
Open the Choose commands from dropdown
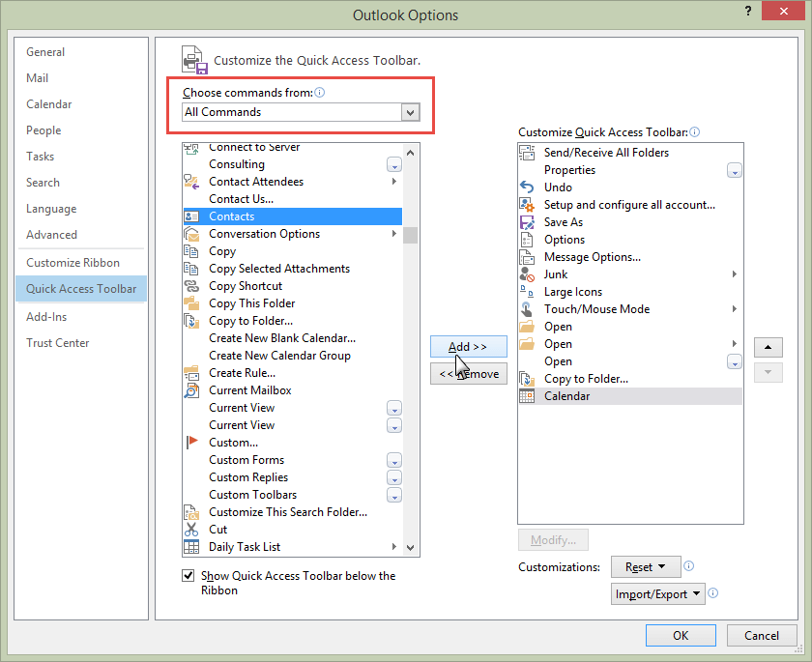(411, 112)
